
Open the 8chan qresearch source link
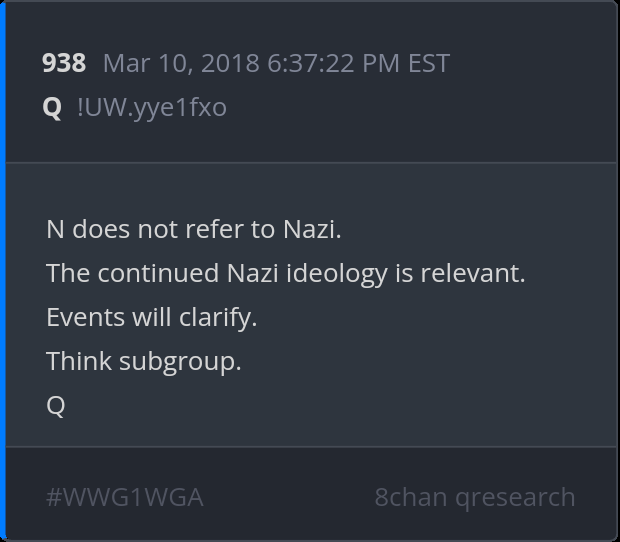[474, 497]
